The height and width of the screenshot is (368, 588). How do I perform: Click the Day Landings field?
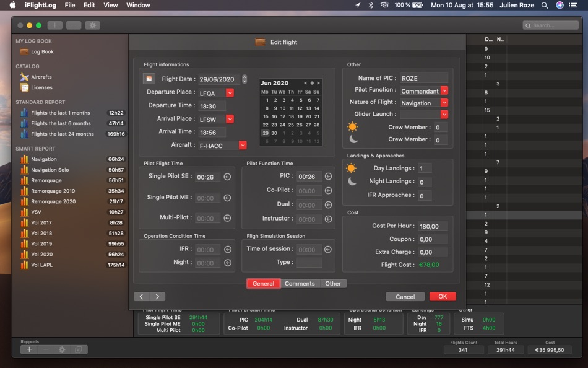coord(425,169)
